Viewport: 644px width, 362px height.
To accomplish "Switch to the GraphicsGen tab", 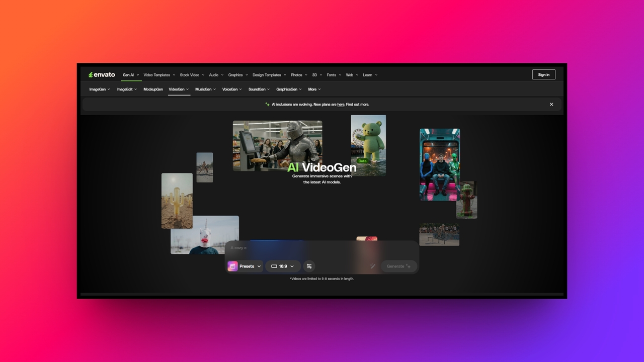I will [x=289, y=89].
